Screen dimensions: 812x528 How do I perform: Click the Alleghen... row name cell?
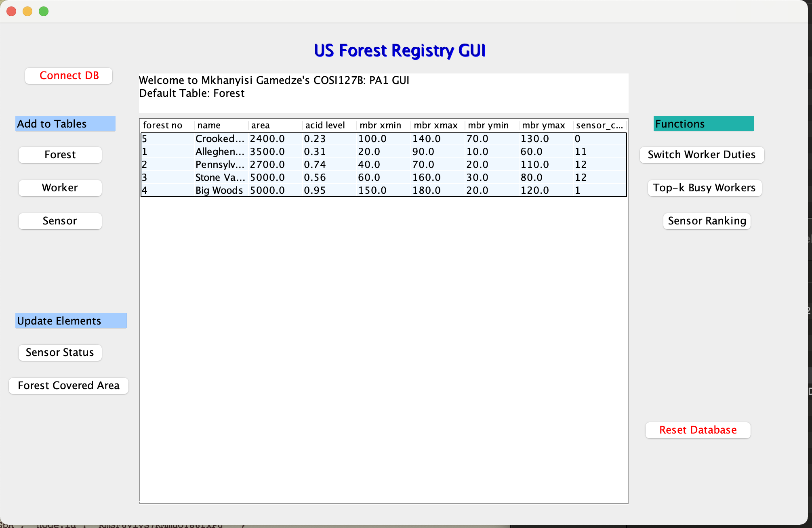click(x=220, y=152)
